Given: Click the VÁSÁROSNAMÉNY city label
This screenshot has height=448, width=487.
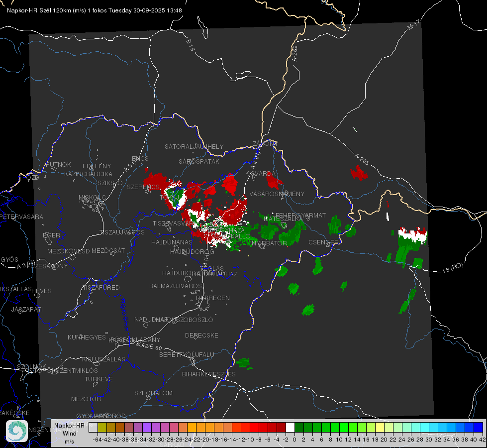Looking at the screenshot, I should point(277,194).
